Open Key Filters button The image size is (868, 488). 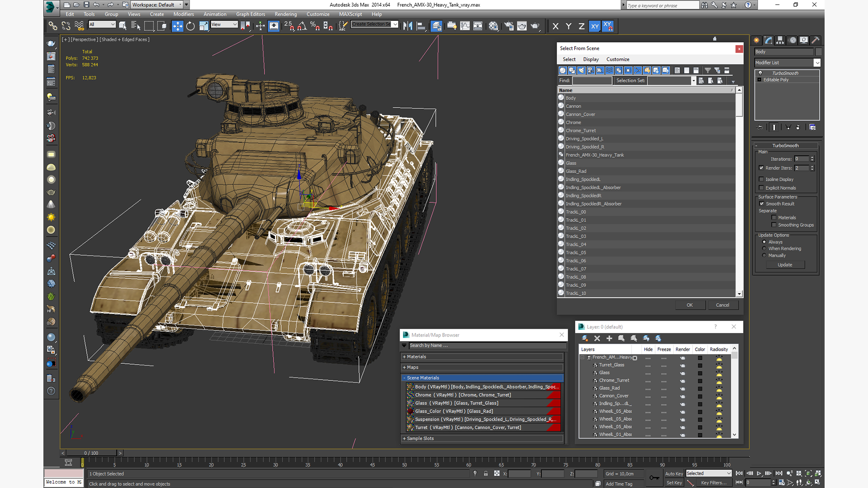click(x=713, y=483)
